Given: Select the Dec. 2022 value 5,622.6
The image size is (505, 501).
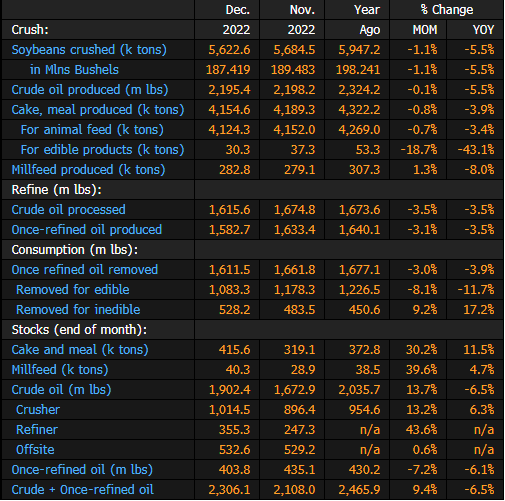Looking at the screenshot, I should [229, 50].
